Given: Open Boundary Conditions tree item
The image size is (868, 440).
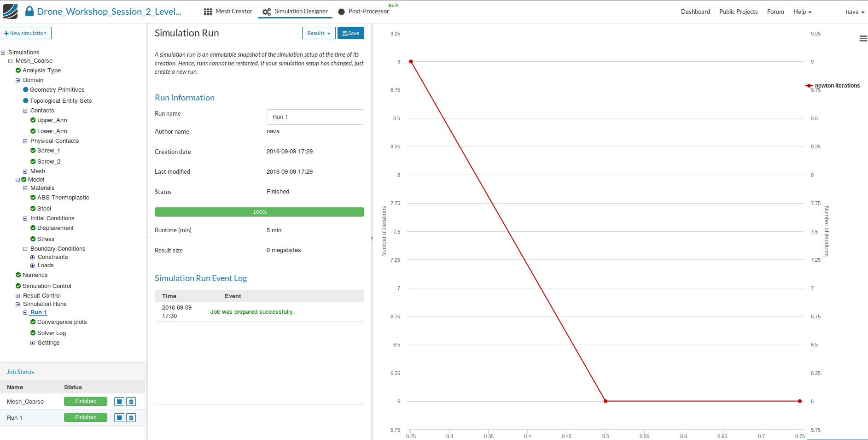Looking at the screenshot, I should tap(58, 249).
